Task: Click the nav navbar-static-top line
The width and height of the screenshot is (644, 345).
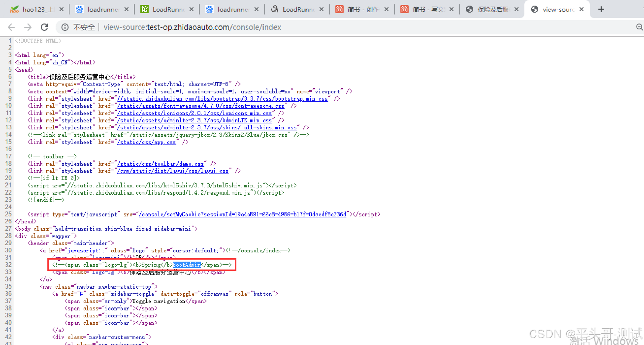Action: click(x=98, y=287)
